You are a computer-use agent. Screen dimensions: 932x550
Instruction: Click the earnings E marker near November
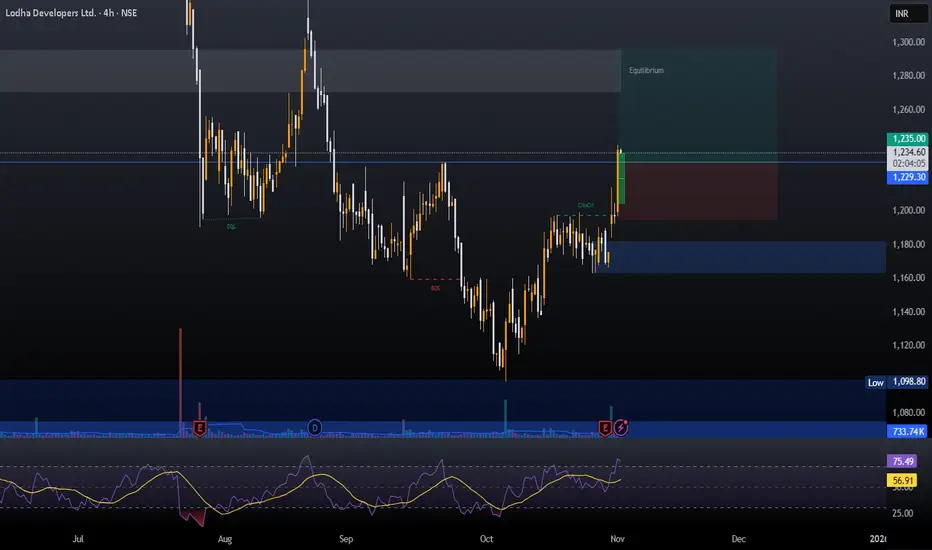pyautogui.click(x=604, y=428)
